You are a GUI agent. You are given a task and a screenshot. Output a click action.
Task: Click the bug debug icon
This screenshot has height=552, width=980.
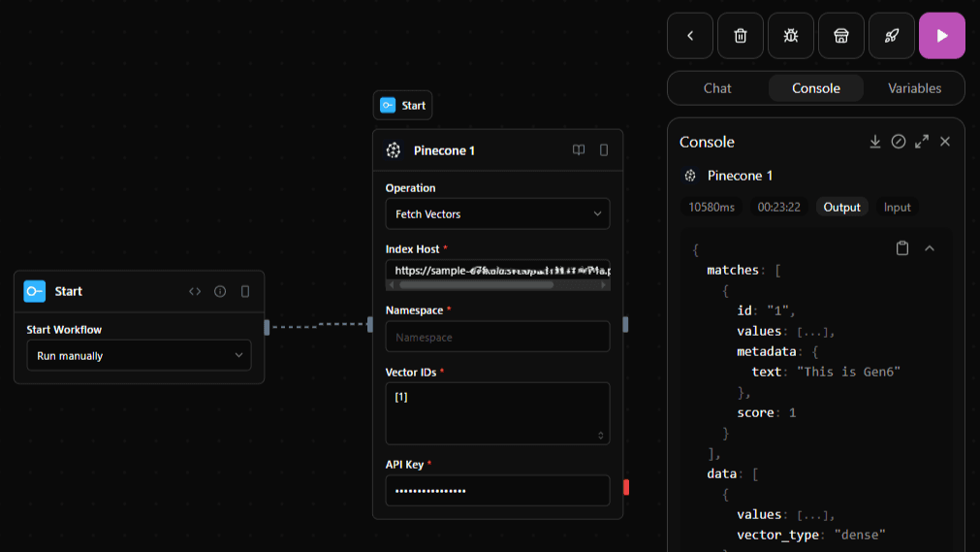(791, 36)
